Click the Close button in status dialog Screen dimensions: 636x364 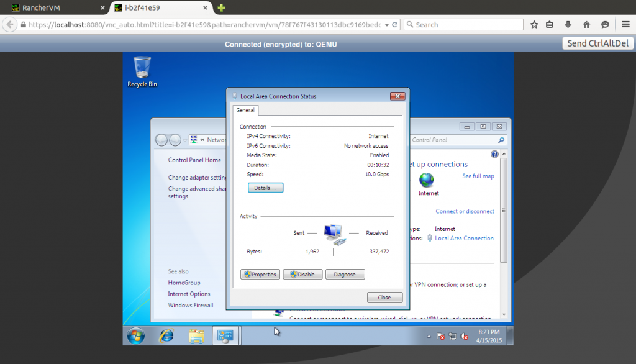click(x=384, y=298)
